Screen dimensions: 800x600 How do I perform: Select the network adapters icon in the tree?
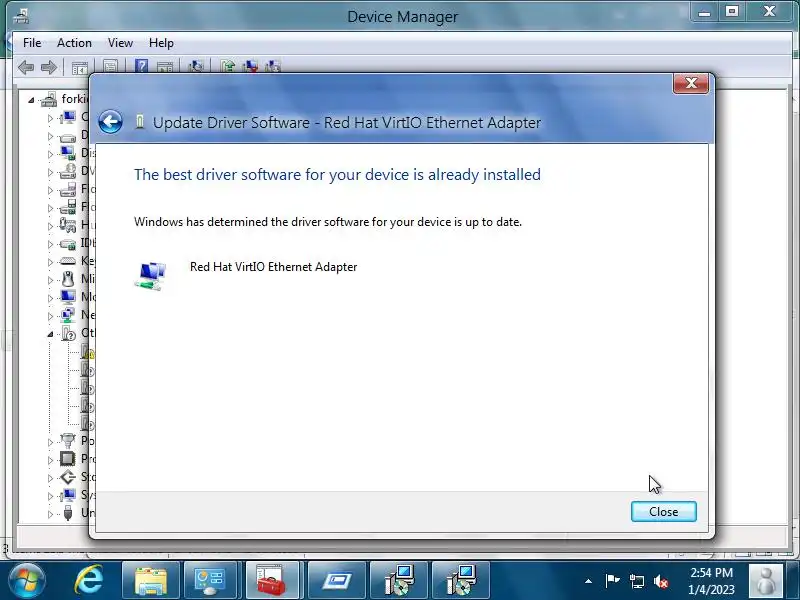67,315
